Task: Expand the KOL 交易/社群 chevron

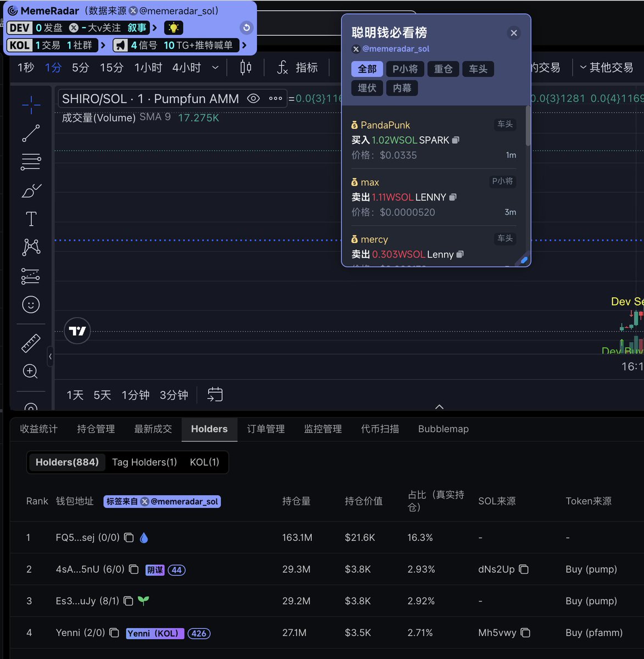Action: 103,45
